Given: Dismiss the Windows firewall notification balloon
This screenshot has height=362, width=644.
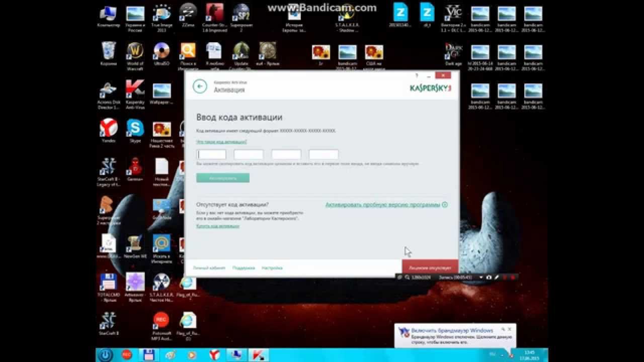Looking at the screenshot, I should (510, 329).
